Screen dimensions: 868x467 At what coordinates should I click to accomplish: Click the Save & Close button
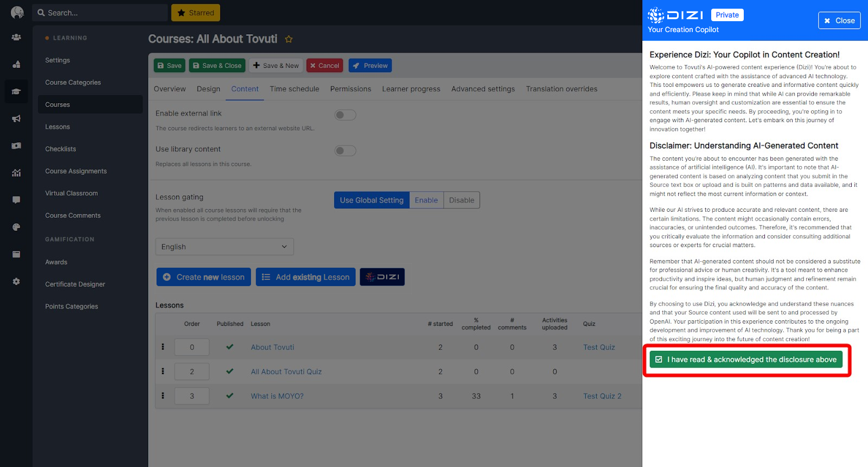(217, 66)
